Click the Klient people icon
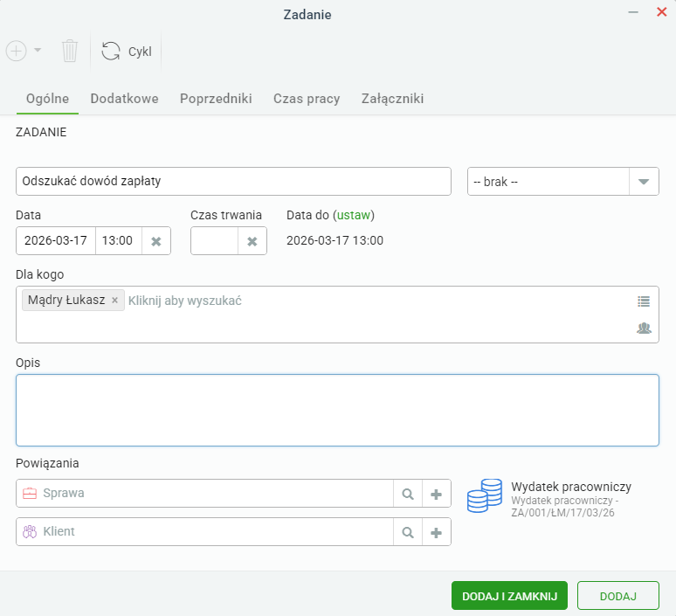This screenshot has height=616, width=676. [30, 531]
